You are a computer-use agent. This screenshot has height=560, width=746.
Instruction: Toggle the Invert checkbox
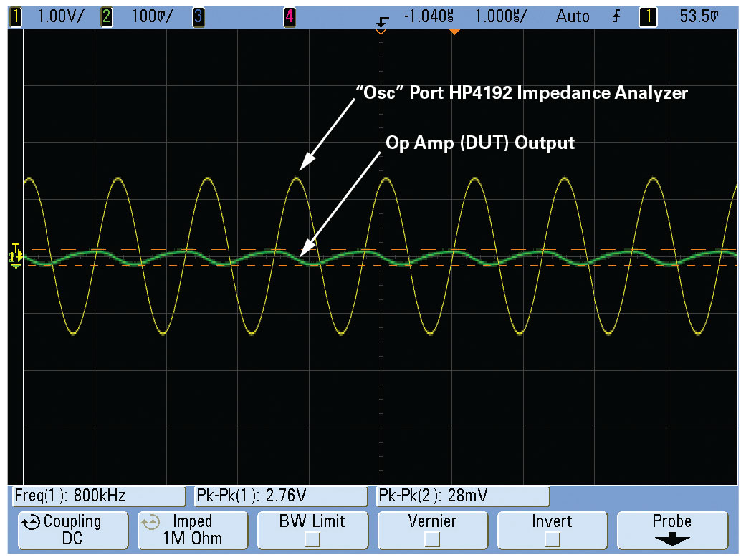552,539
